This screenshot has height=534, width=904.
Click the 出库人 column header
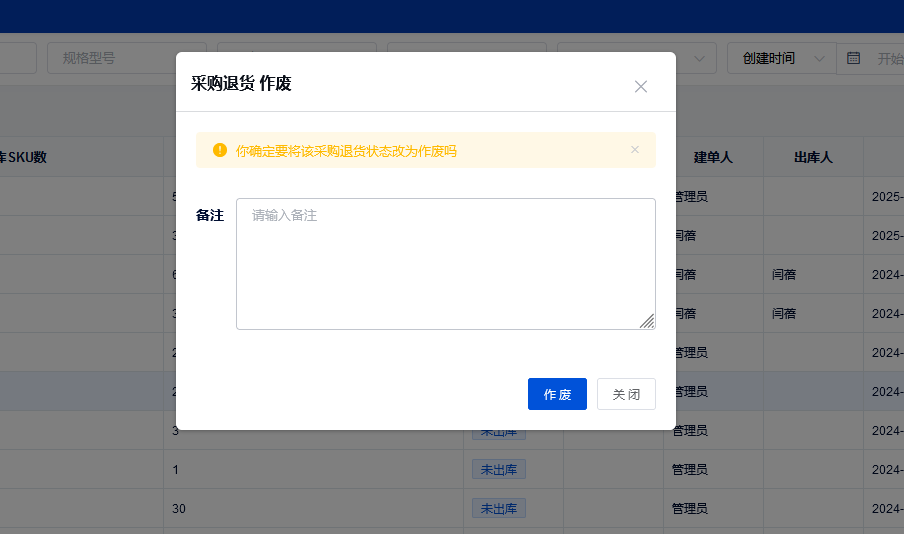tap(813, 157)
